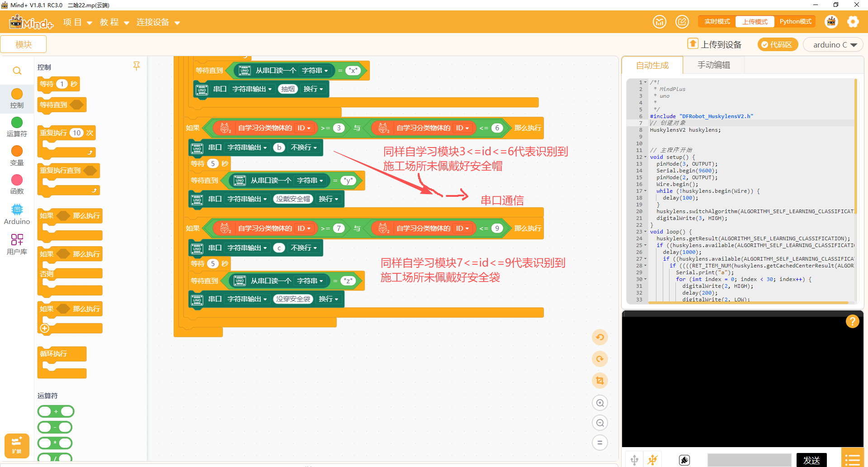Open the block palette search magnifier

17,71
